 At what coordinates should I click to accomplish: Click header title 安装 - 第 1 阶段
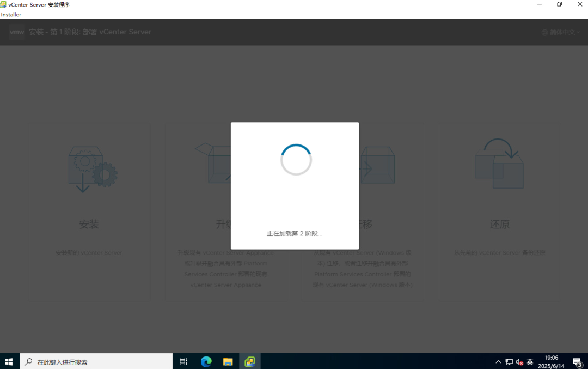tap(90, 32)
